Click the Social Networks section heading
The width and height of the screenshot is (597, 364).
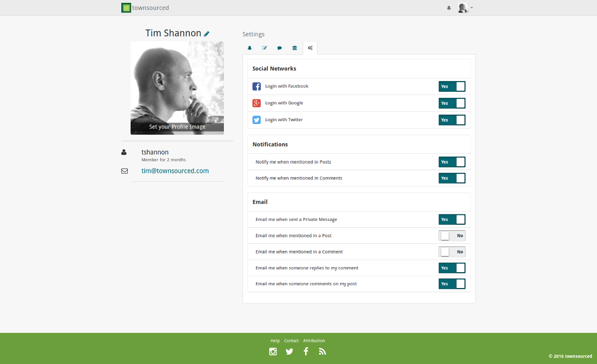click(274, 69)
